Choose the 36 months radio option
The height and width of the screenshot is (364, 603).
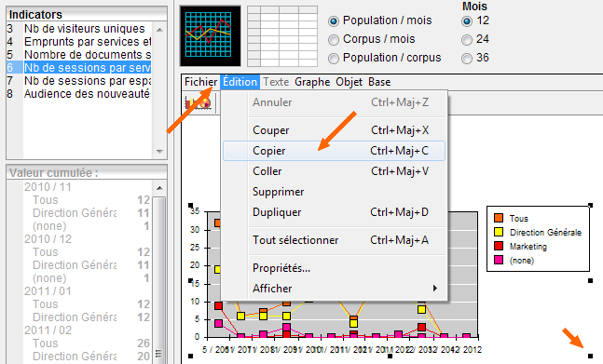point(467,59)
